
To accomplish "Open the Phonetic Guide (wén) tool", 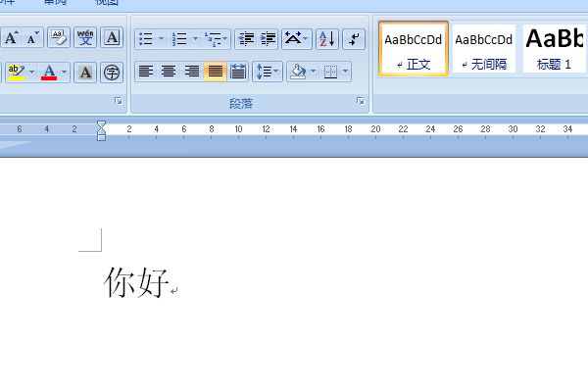I will click(x=85, y=37).
